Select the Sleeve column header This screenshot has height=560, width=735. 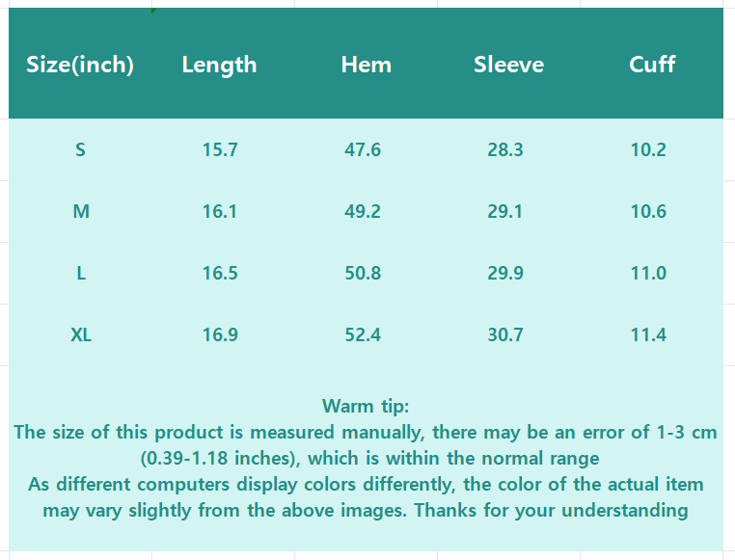tap(508, 65)
